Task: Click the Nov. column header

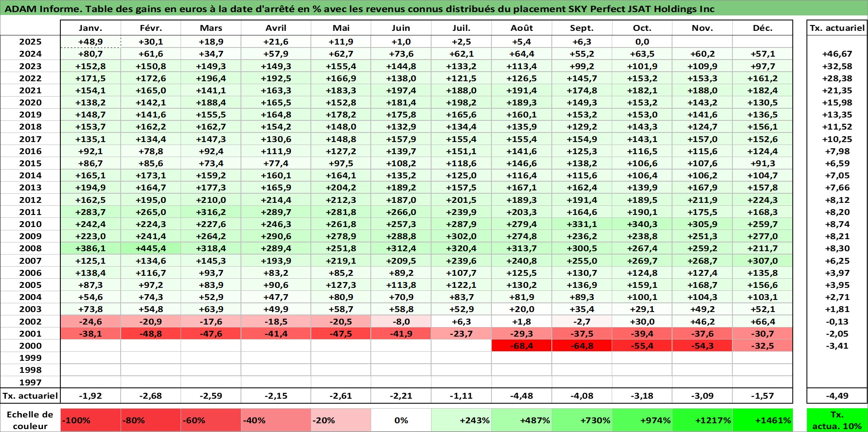Action: coord(702,28)
